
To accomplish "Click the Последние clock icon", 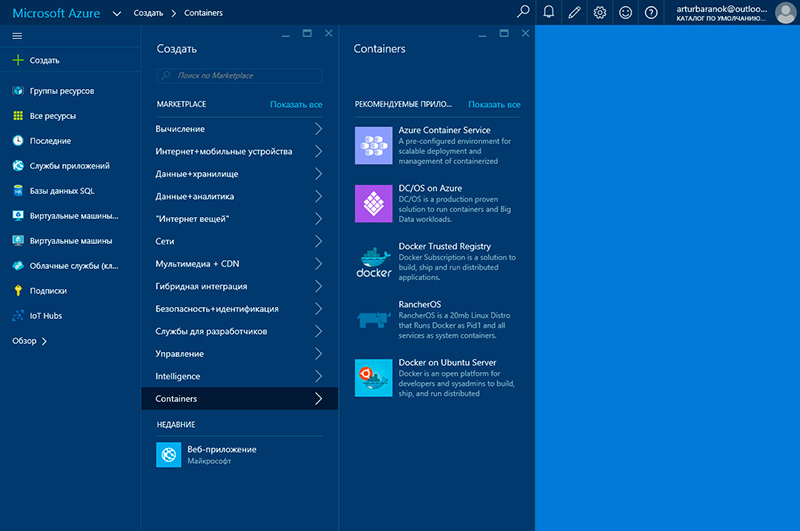I will (x=18, y=141).
